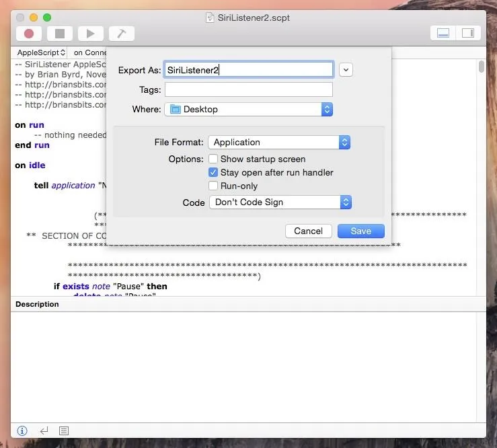
Task: Compile the script with hammer icon
Action: coord(122,34)
